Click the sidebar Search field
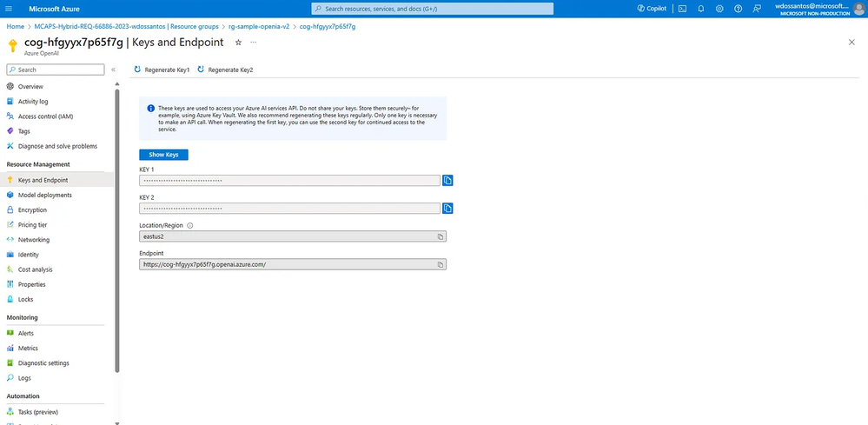 (x=56, y=70)
